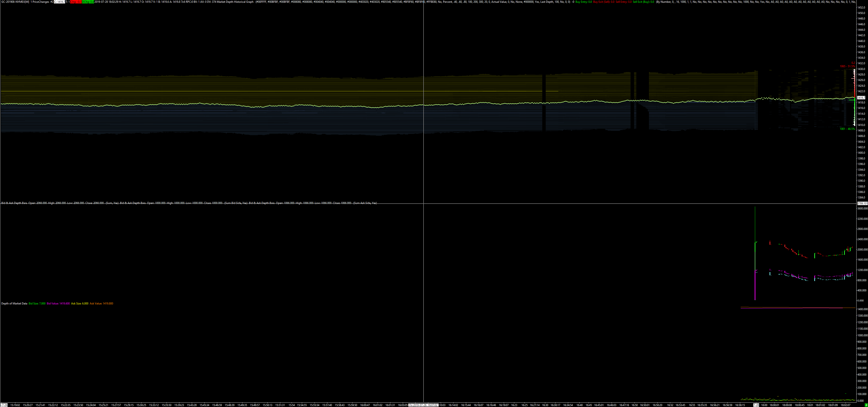Click the 3789.101 crosshair value on scale
Viewport: 868px width, 407px height.
[x=862, y=203]
